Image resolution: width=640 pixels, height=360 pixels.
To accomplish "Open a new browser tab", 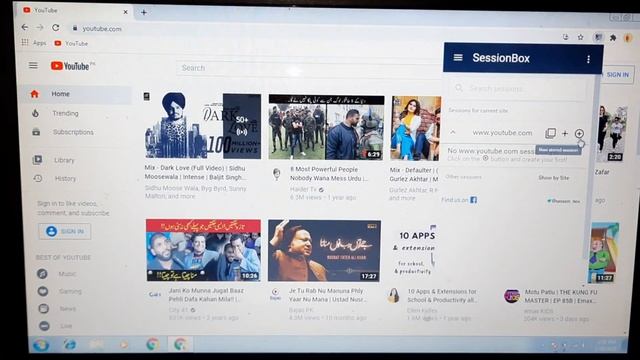I will (x=144, y=12).
